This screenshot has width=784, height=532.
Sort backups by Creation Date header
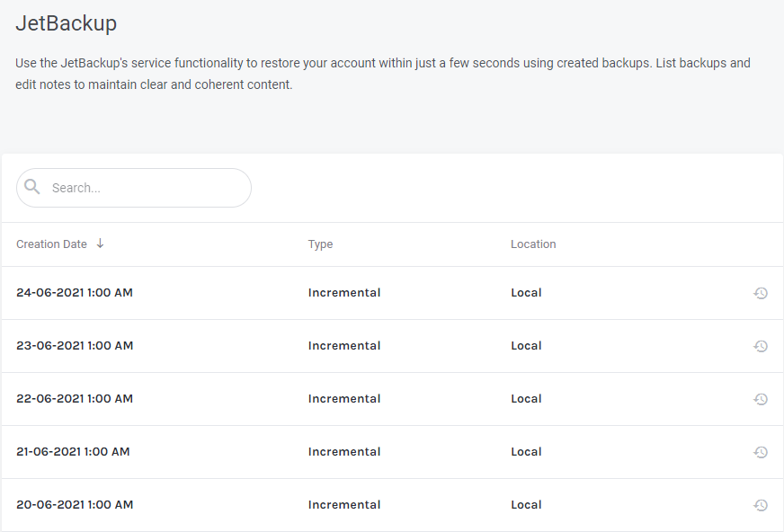[52, 244]
